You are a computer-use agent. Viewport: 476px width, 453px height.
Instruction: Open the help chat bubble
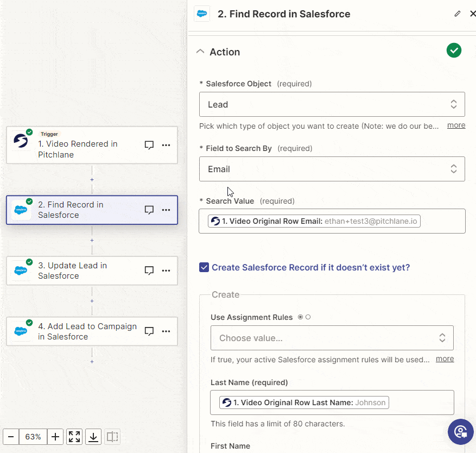coord(460,431)
